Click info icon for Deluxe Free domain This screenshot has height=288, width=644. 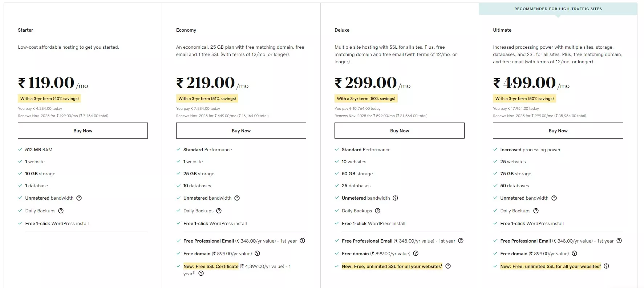(416, 253)
